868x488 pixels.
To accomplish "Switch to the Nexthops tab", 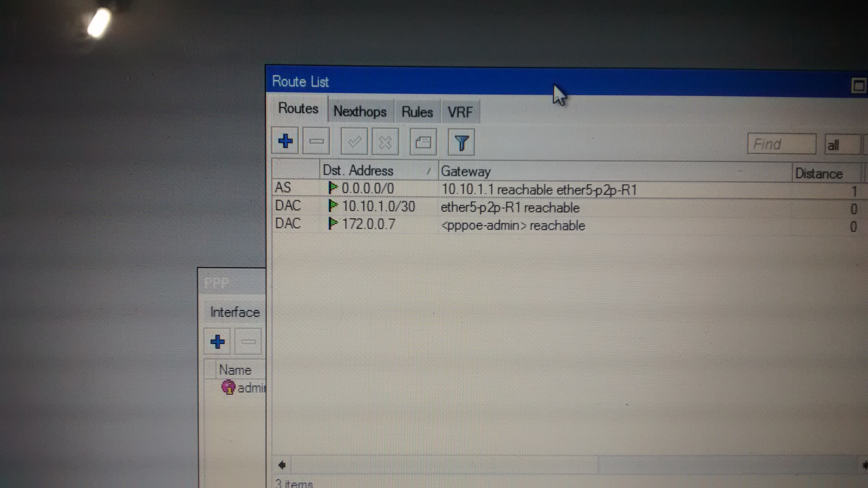I will pos(360,111).
